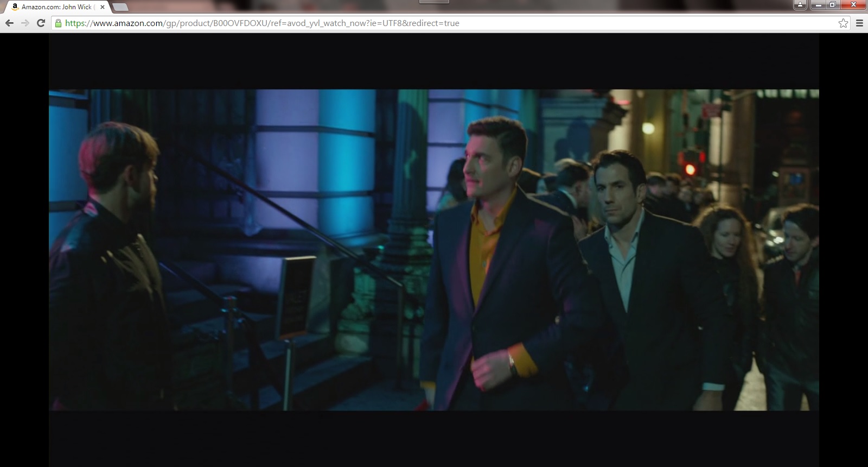Open a new browser tab

click(120, 7)
